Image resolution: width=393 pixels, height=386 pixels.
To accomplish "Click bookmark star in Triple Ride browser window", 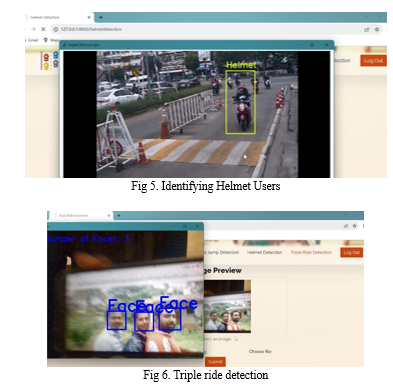I will point(354,226).
